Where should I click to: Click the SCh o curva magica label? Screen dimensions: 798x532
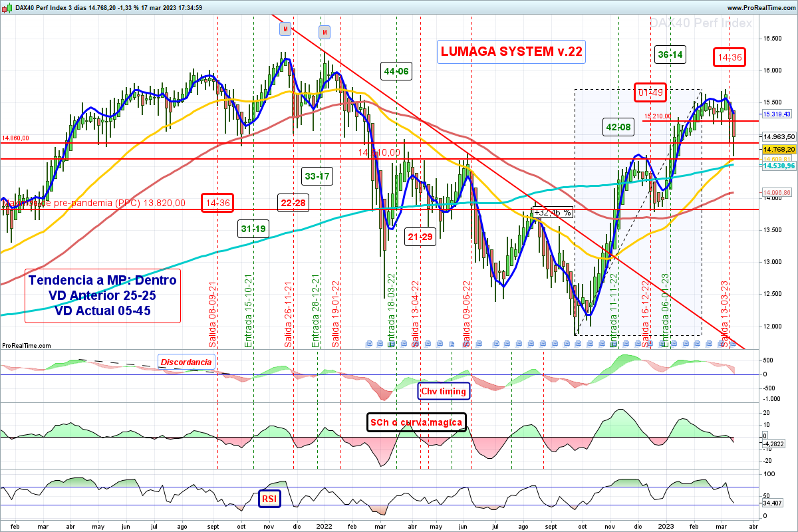(x=416, y=422)
